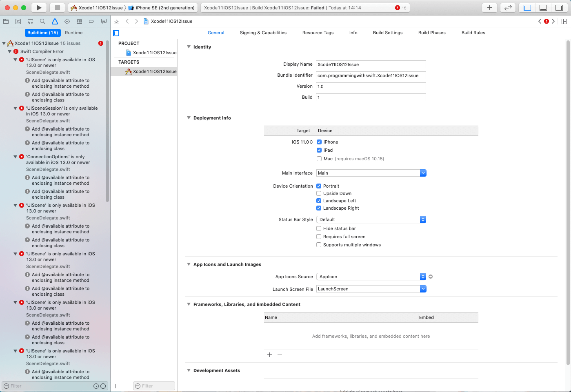Add a framework with the plus button
571x392 pixels.
(269, 355)
